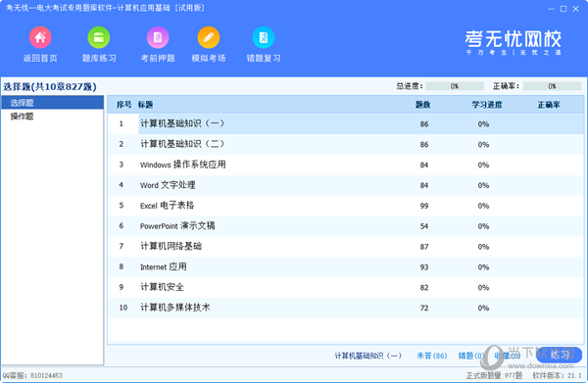The width and height of the screenshot is (588, 383).
Task: Select row Internet 应用
Action: (346, 266)
